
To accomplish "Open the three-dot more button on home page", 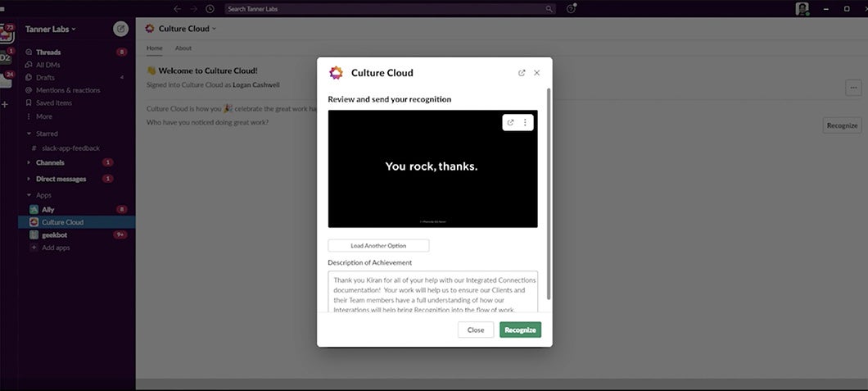I will point(853,88).
